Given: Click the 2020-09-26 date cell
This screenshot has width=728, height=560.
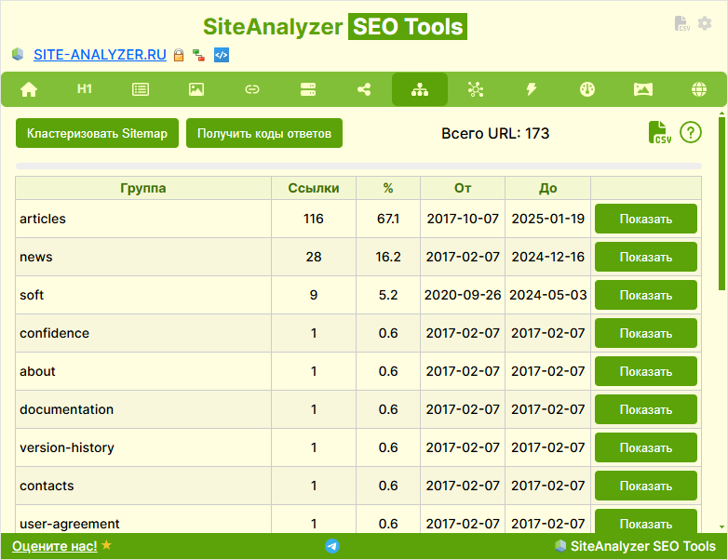Looking at the screenshot, I should click(x=463, y=295).
